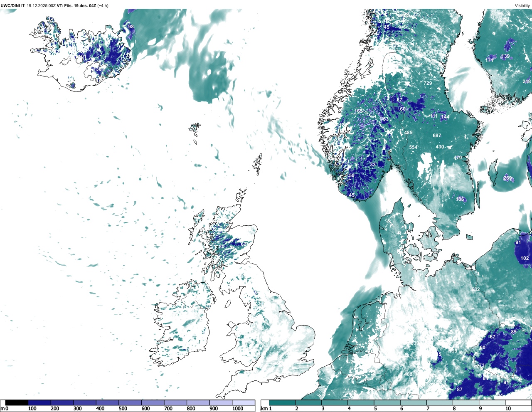
Task: Click the '248' value near right edge
Action: tap(527, 81)
